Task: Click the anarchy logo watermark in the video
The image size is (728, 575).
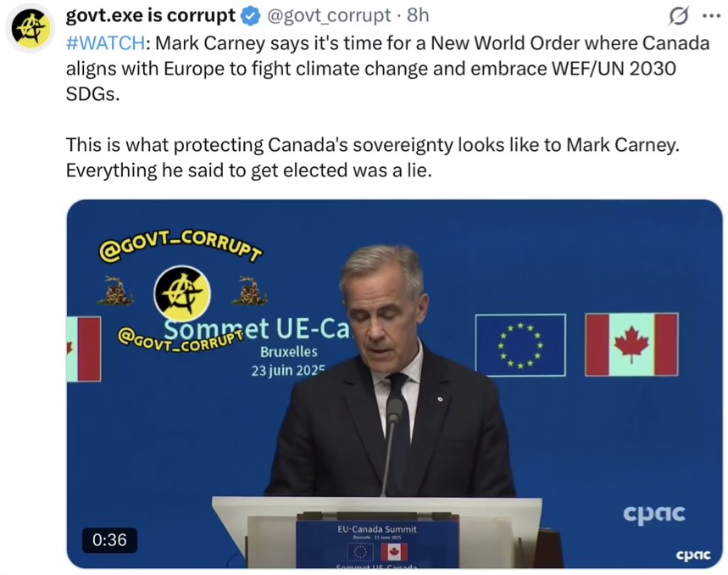Action: [x=182, y=293]
